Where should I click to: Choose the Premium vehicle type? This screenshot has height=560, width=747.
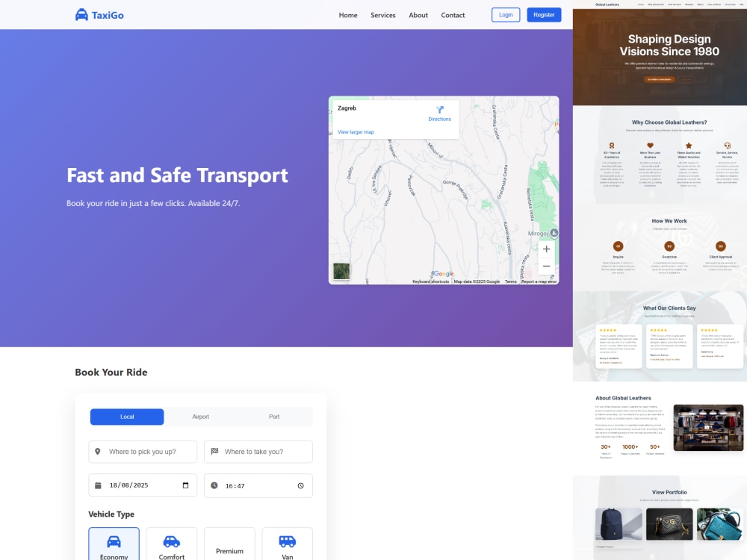point(229,544)
